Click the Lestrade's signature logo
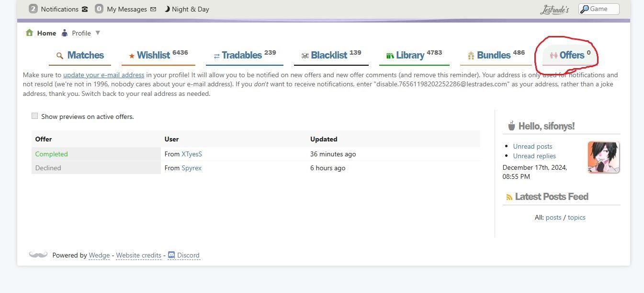644x293 pixels. coord(554,10)
